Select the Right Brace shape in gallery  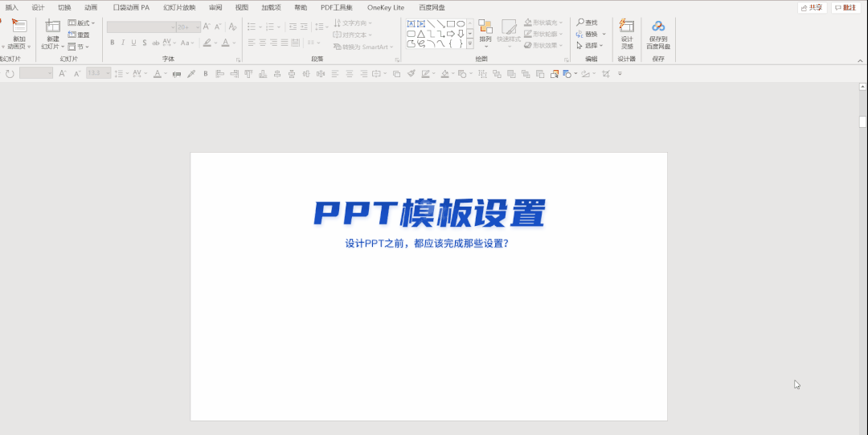pos(461,43)
